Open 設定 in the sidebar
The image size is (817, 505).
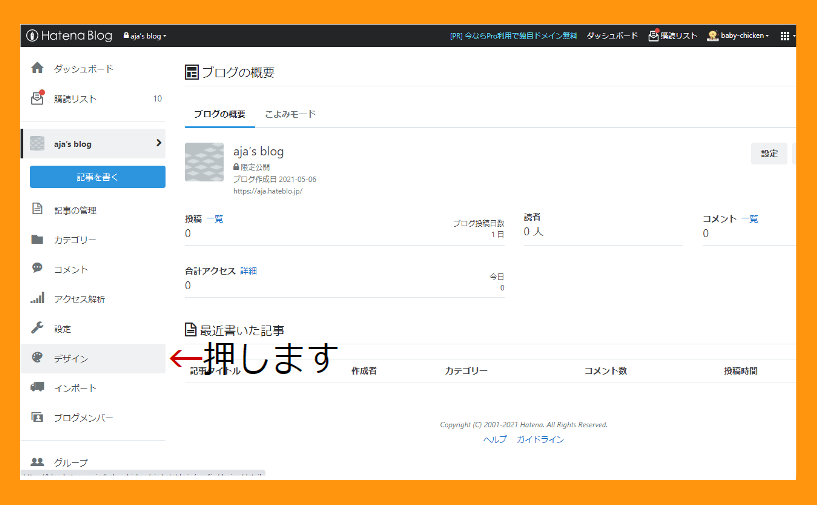coord(62,329)
